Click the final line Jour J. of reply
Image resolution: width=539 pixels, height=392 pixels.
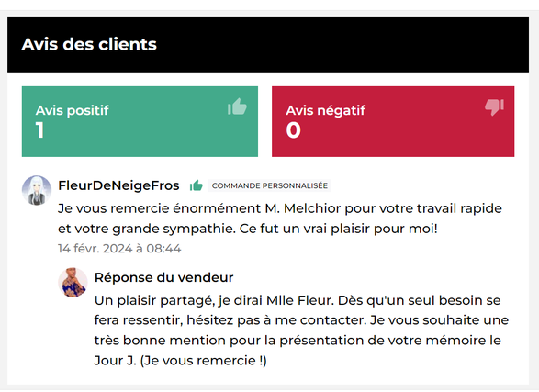(181, 361)
